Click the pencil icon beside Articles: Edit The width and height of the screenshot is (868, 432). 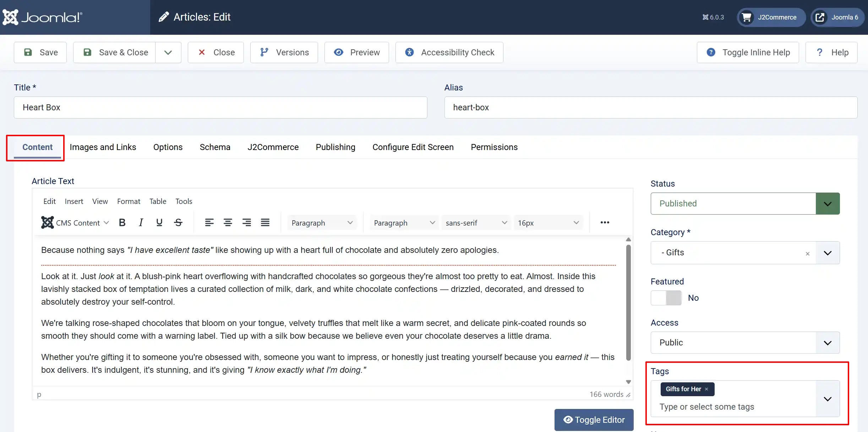[x=164, y=17]
